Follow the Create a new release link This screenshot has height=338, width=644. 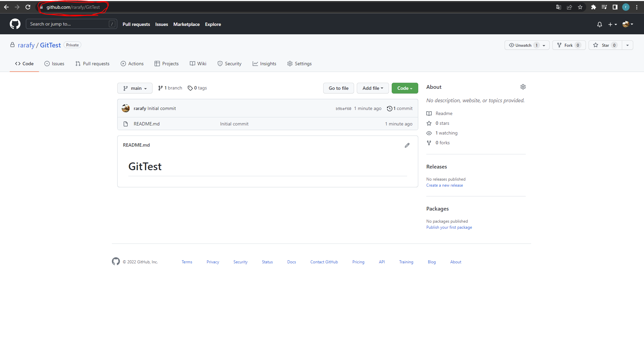[444, 185]
